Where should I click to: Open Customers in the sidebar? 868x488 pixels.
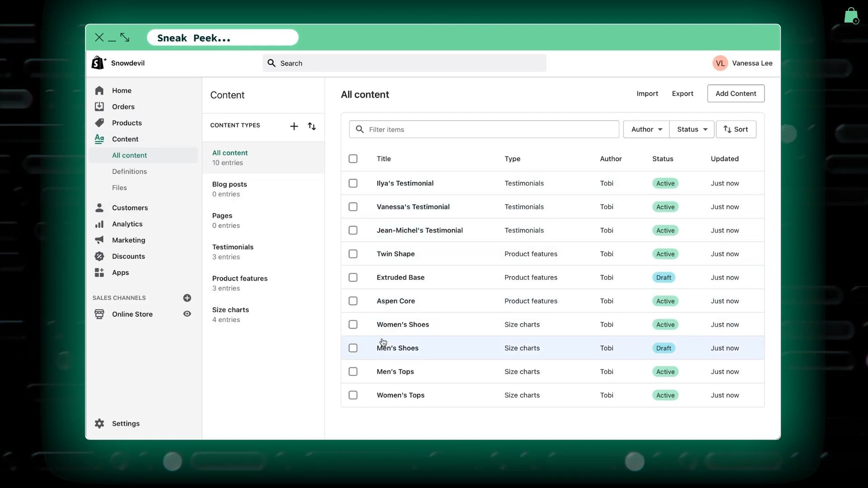pyautogui.click(x=130, y=208)
